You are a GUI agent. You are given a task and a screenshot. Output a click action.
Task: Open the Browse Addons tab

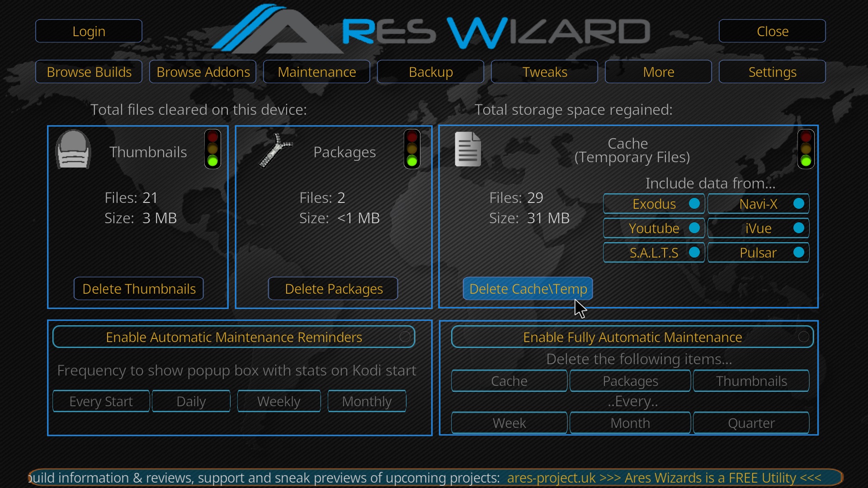pos(203,72)
